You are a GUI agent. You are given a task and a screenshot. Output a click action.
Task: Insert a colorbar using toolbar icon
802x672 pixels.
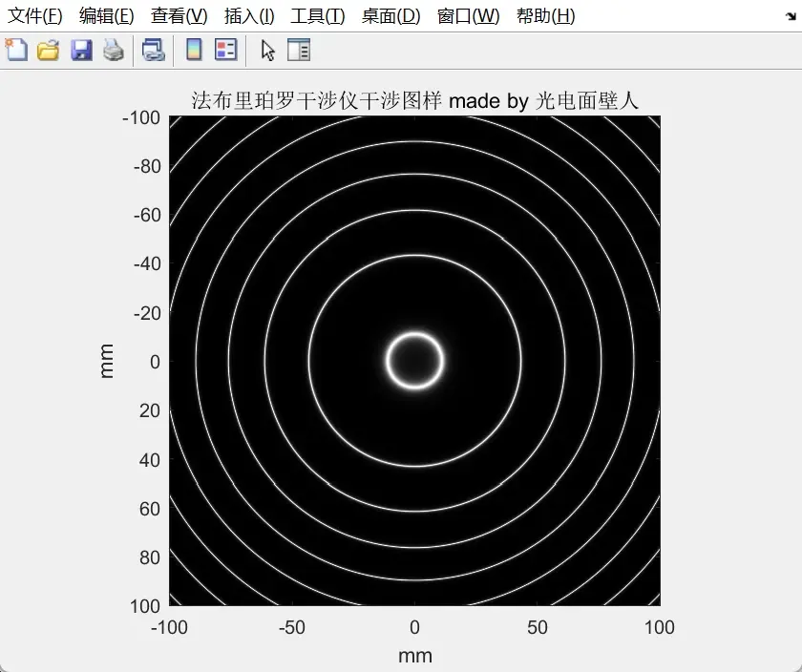(194, 51)
